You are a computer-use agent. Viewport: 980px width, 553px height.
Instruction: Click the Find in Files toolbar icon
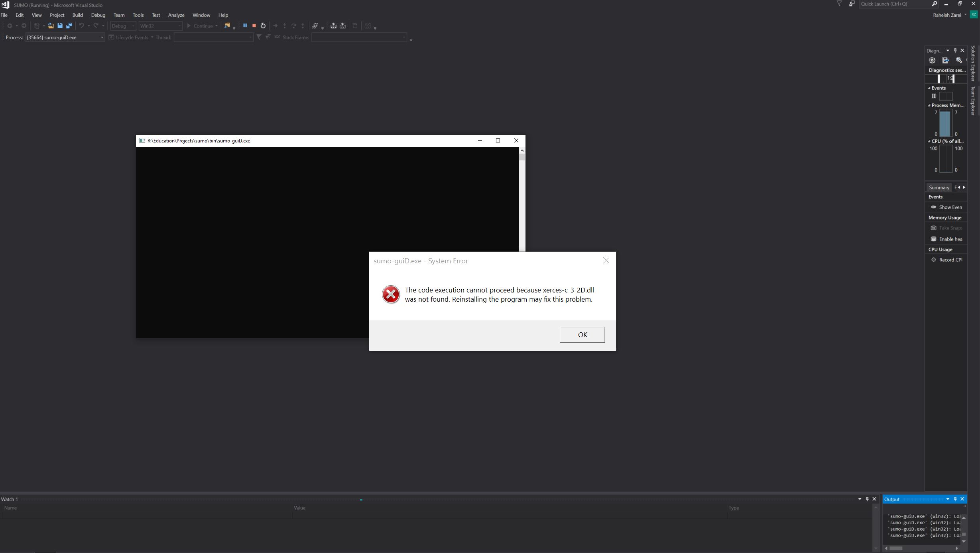pyautogui.click(x=227, y=26)
